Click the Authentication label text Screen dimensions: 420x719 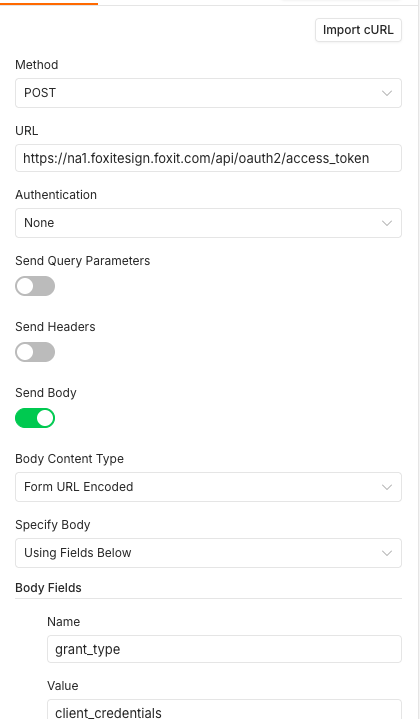pyautogui.click(x=56, y=195)
